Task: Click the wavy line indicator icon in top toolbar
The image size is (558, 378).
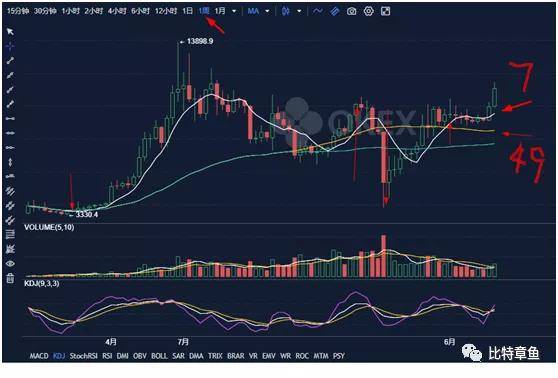Action: pos(317,11)
